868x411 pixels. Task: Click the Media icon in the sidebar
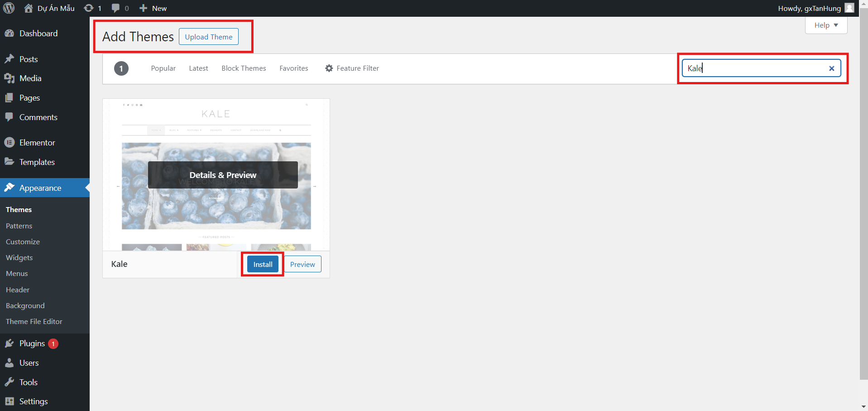tap(10, 78)
